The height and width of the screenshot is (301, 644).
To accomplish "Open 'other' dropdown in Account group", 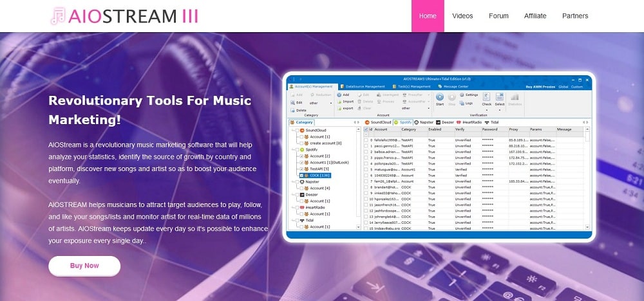I will point(416,108).
